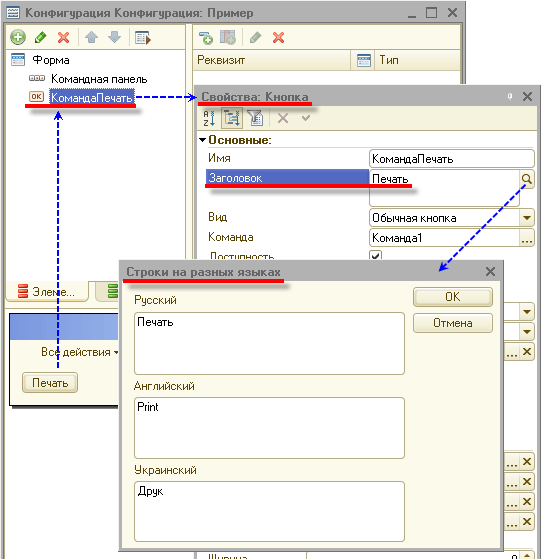This screenshot has width=541, height=559.
Task: Click the Отмена button
Action: [453, 323]
